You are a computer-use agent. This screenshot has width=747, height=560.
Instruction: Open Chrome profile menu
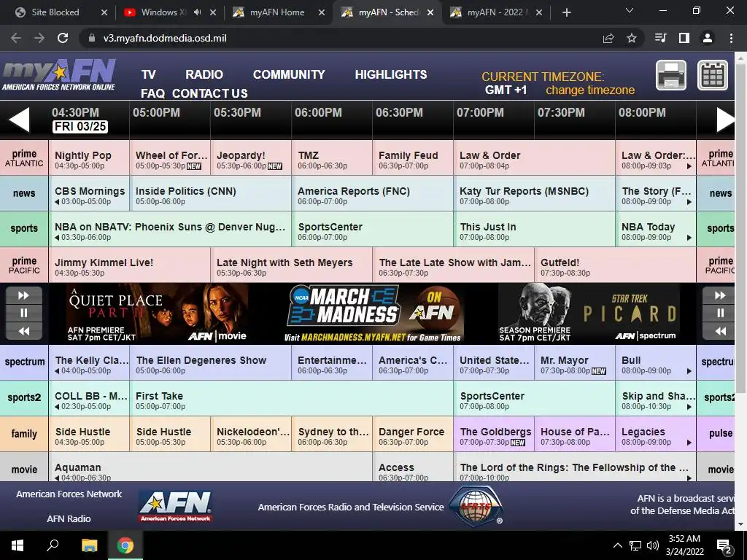pyautogui.click(x=708, y=38)
